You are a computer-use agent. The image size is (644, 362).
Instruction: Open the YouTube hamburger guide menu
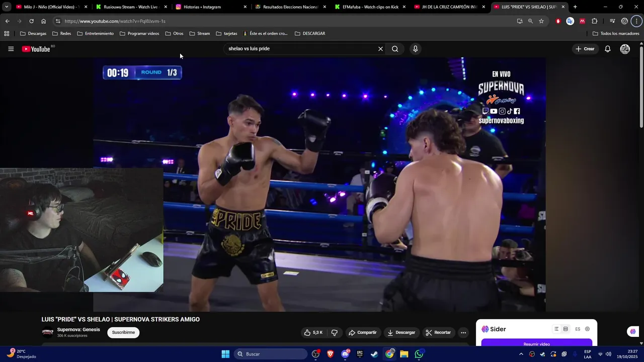(11, 49)
